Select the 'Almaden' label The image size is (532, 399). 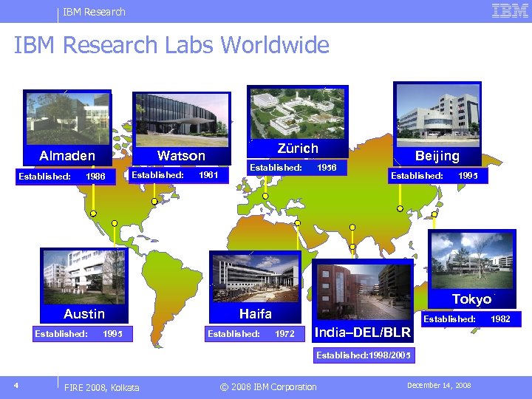tap(67, 156)
